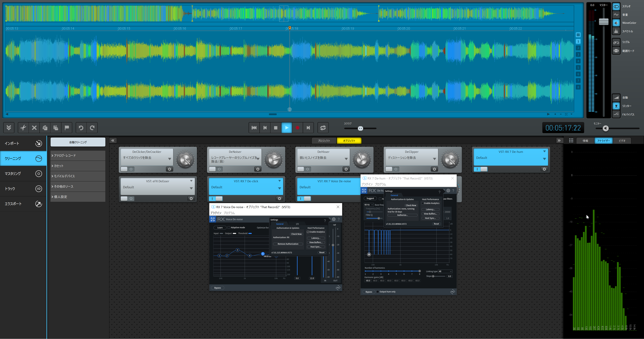Stop playback
The height and width of the screenshot is (339, 644).
coord(276,128)
